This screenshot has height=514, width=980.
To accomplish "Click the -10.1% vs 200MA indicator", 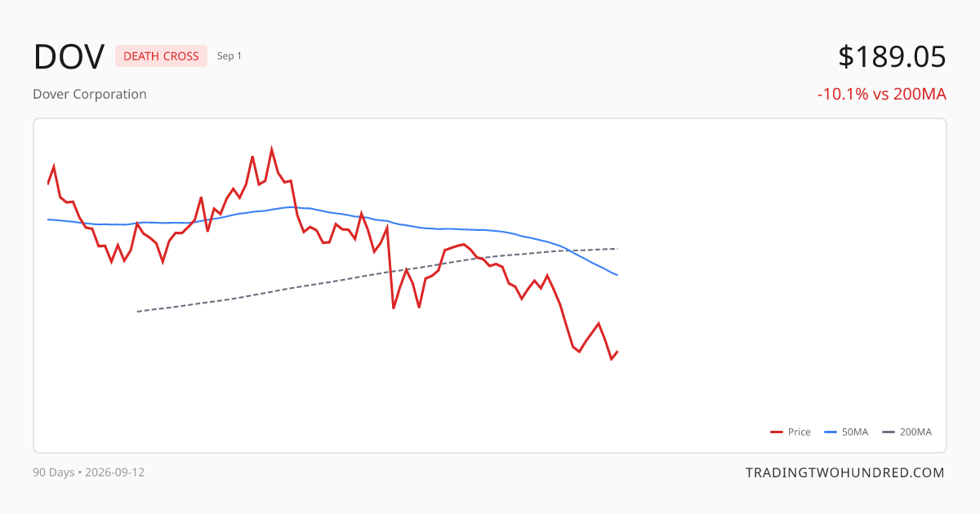I will (x=882, y=95).
